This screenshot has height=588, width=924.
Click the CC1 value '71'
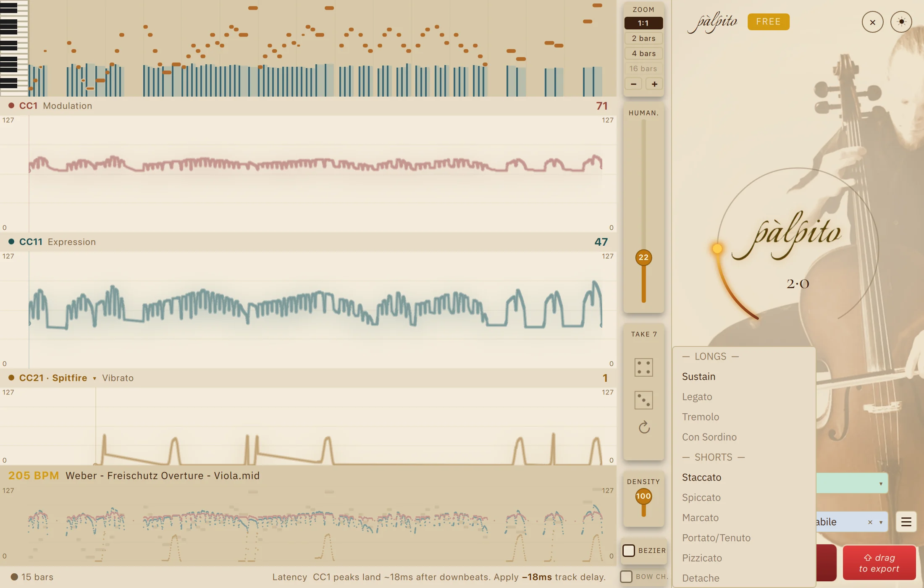(x=602, y=106)
